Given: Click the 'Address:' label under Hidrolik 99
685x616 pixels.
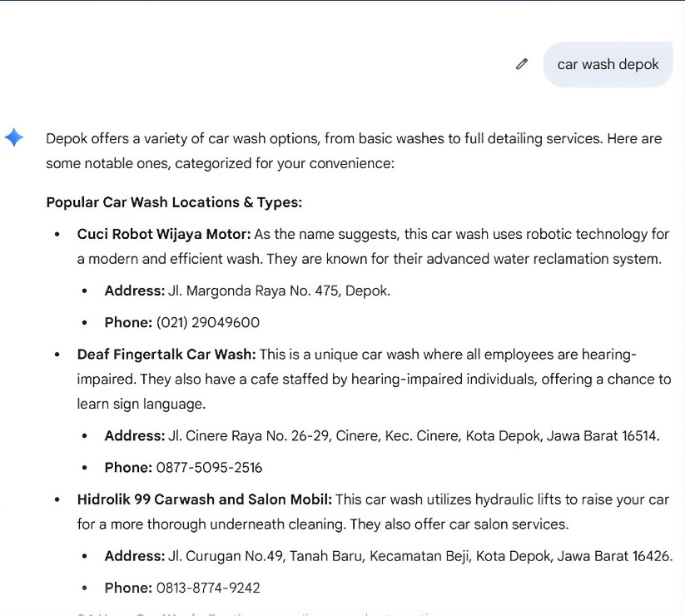Looking at the screenshot, I should [135, 556].
